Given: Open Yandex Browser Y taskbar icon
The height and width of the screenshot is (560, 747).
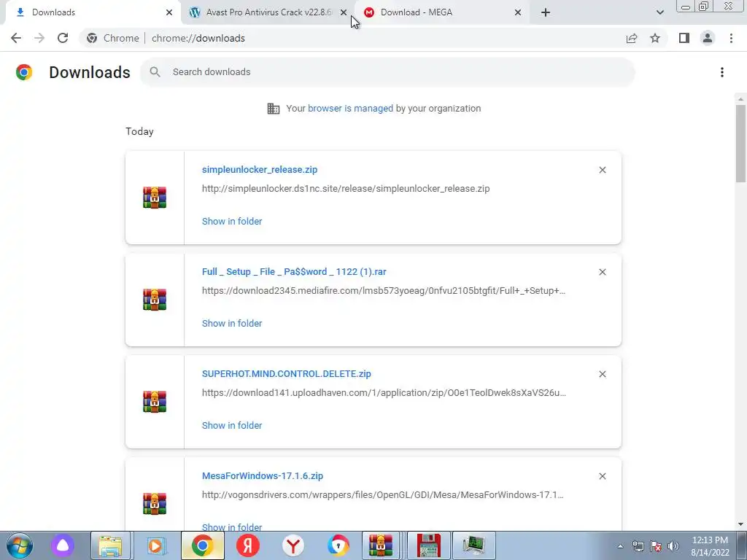Looking at the screenshot, I should (293, 545).
